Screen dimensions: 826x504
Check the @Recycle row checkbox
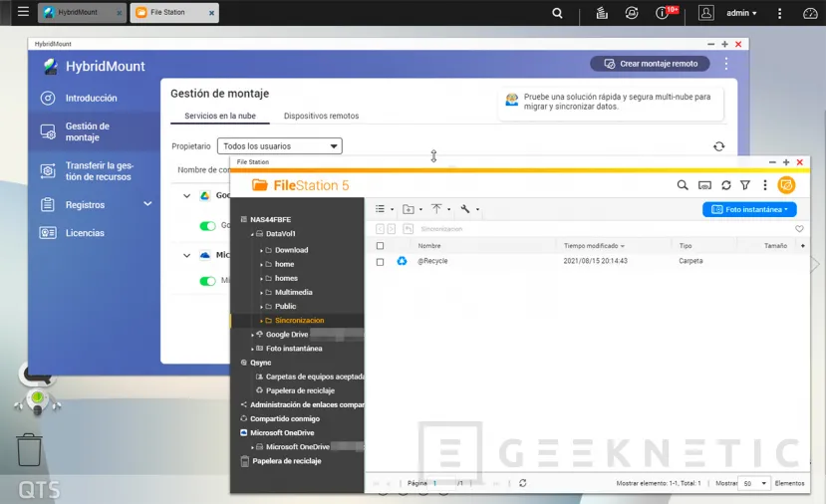[380, 261]
